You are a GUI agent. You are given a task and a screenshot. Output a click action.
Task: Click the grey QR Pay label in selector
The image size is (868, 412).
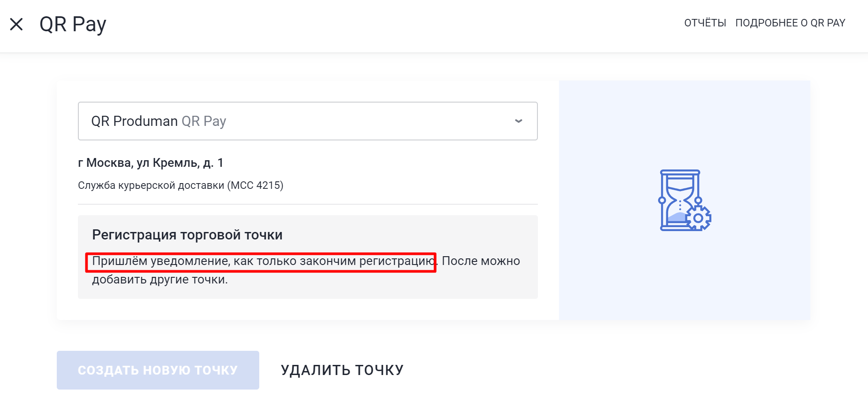(x=204, y=121)
